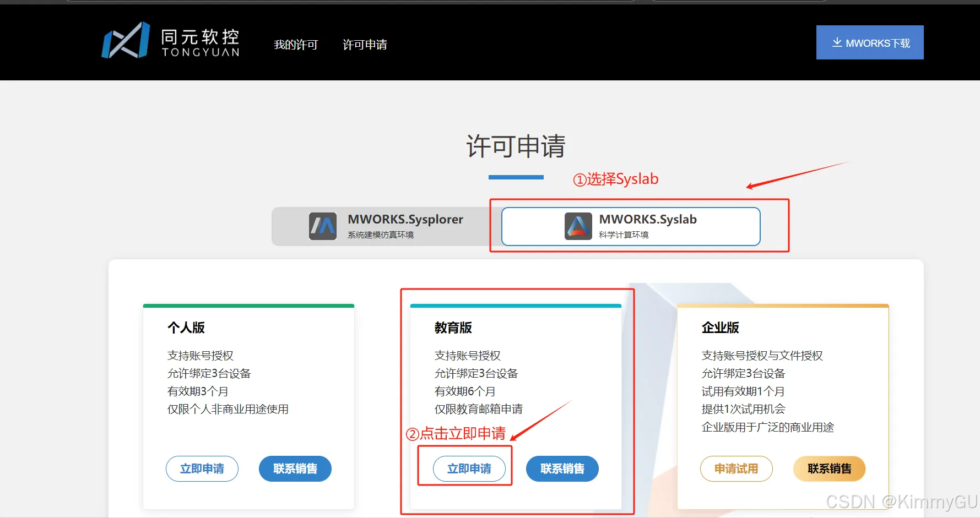Click 立即申请 in the 教育版 card

469,468
